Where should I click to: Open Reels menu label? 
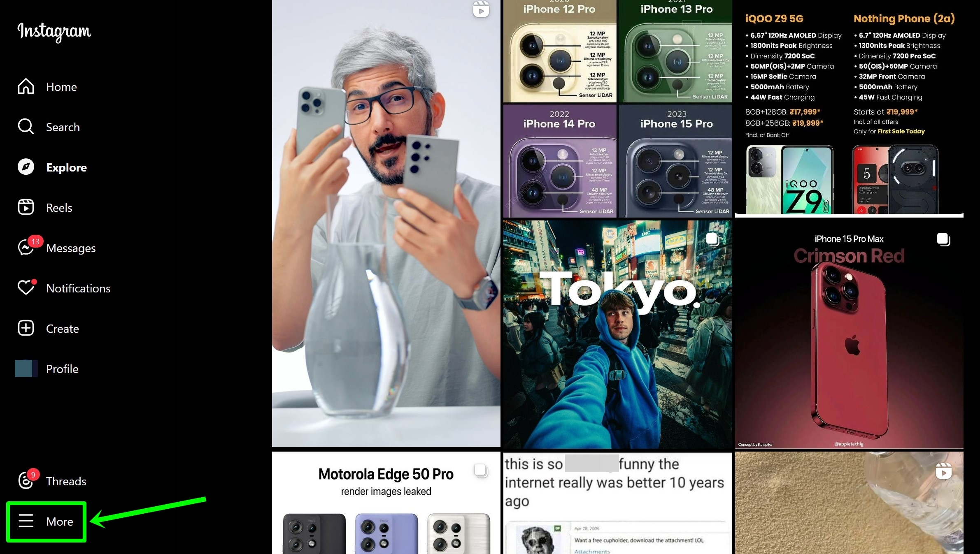[59, 208]
